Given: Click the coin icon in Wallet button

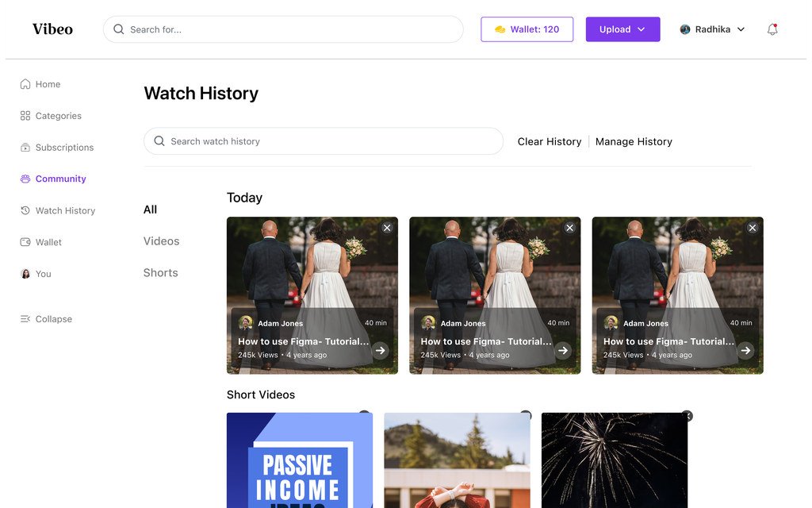Looking at the screenshot, I should (x=500, y=29).
